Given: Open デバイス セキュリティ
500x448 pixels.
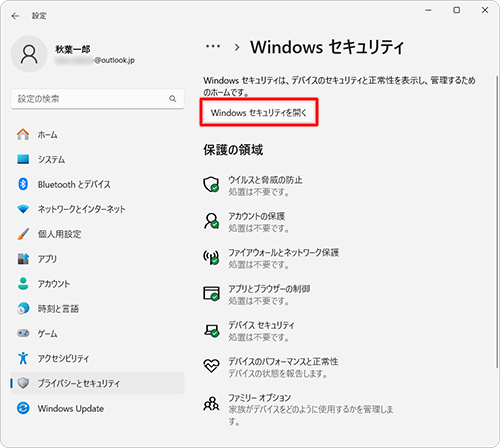Looking at the screenshot, I should tap(261, 325).
